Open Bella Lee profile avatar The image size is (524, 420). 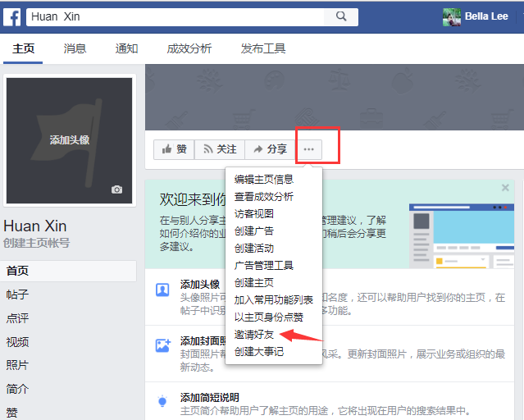pos(452,16)
